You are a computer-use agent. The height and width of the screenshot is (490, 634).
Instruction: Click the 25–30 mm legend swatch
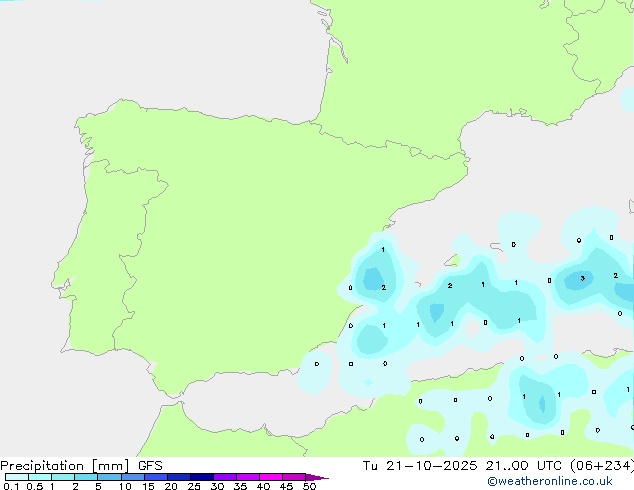coord(202,477)
